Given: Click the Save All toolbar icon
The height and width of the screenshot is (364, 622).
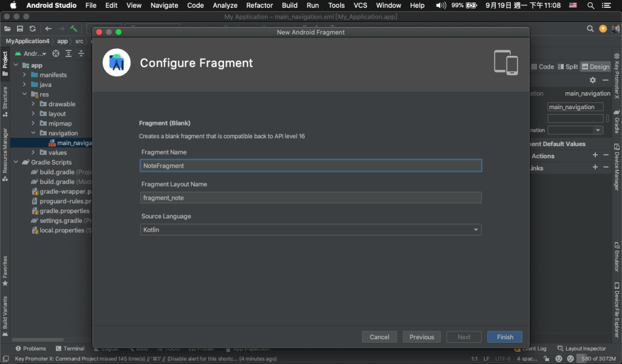Looking at the screenshot, I should tap(20, 29).
